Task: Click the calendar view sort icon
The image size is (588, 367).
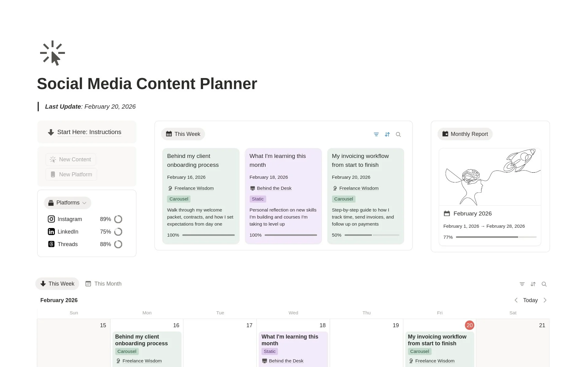Action: click(x=533, y=284)
